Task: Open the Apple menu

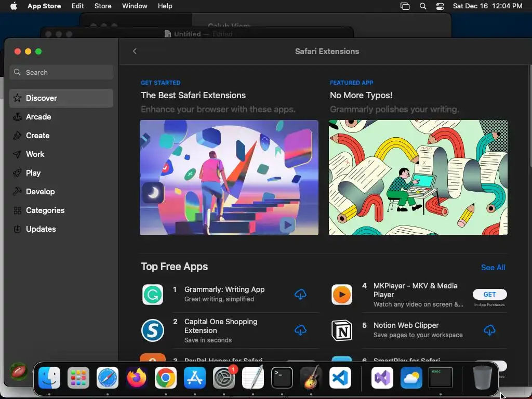Action: point(14,6)
